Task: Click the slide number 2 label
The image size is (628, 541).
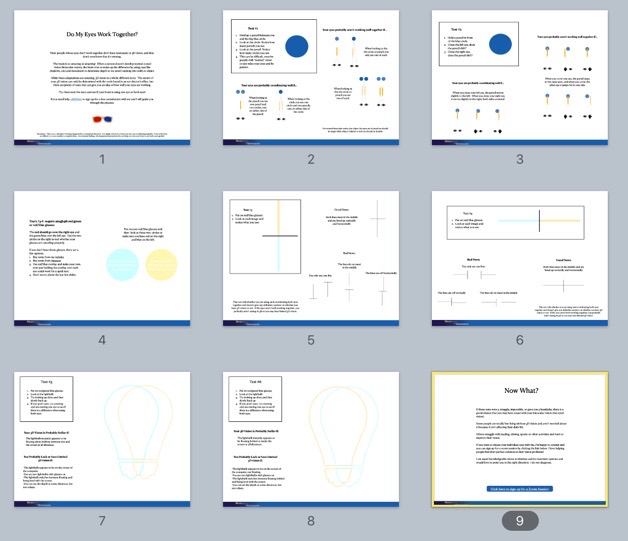Action: pos(311,159)
